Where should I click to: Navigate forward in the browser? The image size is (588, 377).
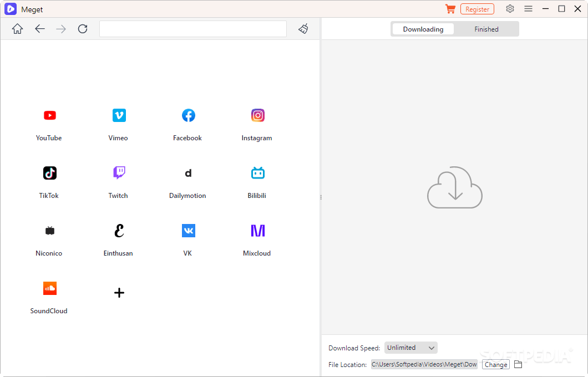click(61, 29)
